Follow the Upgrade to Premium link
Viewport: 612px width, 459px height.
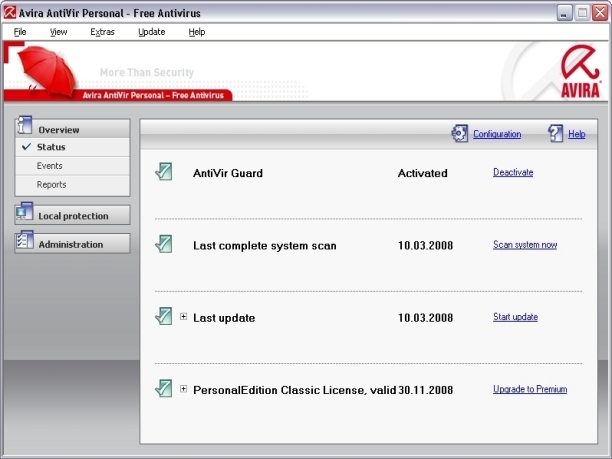(x=530, y=389)
